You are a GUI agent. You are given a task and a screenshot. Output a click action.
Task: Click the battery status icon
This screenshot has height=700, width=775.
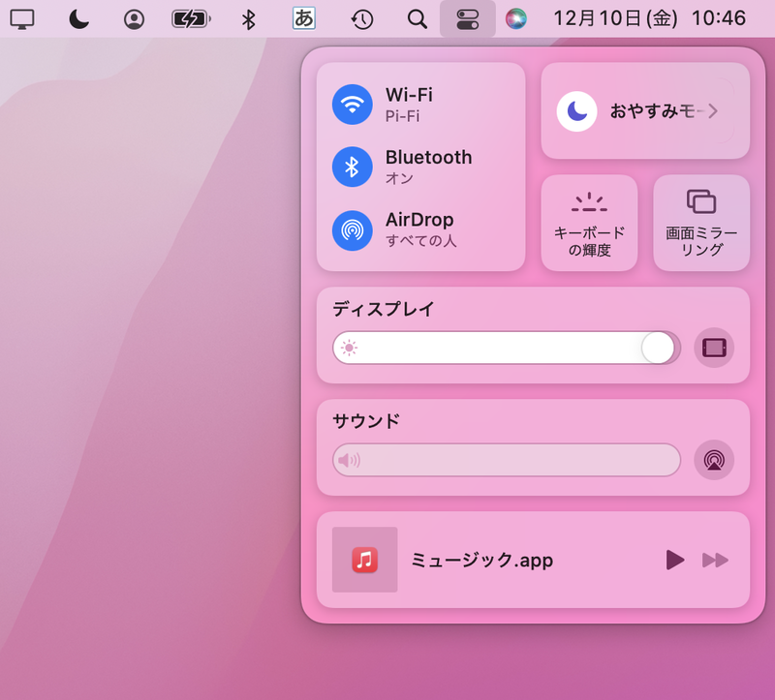[x=190, y=17]
